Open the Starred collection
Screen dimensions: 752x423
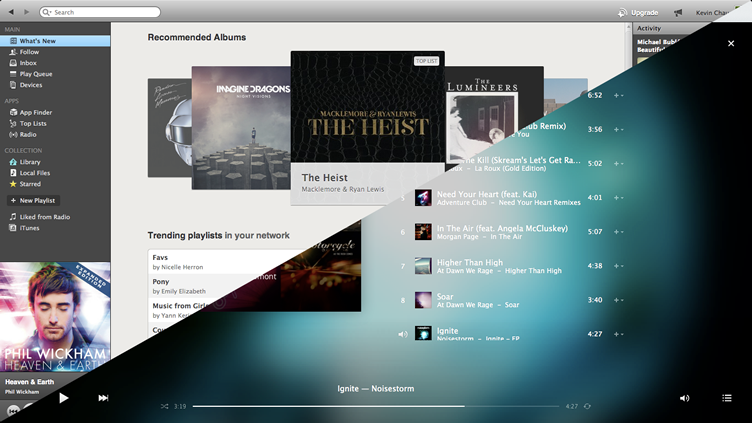tap(30, 184)
